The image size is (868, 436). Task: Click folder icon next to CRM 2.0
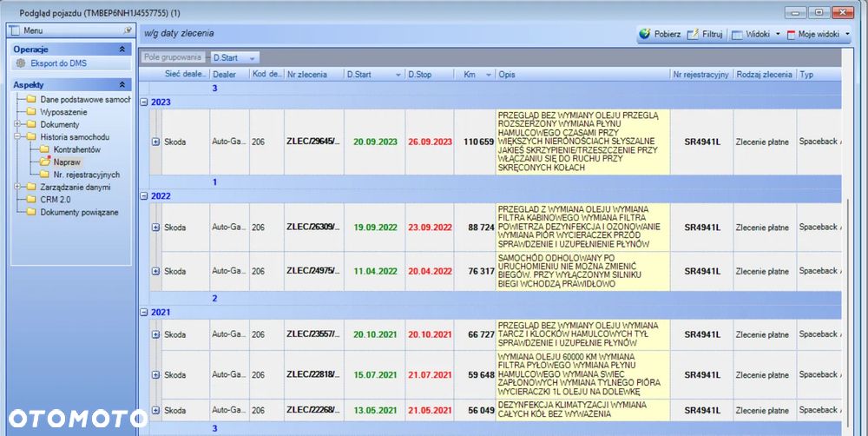[31, 200]
